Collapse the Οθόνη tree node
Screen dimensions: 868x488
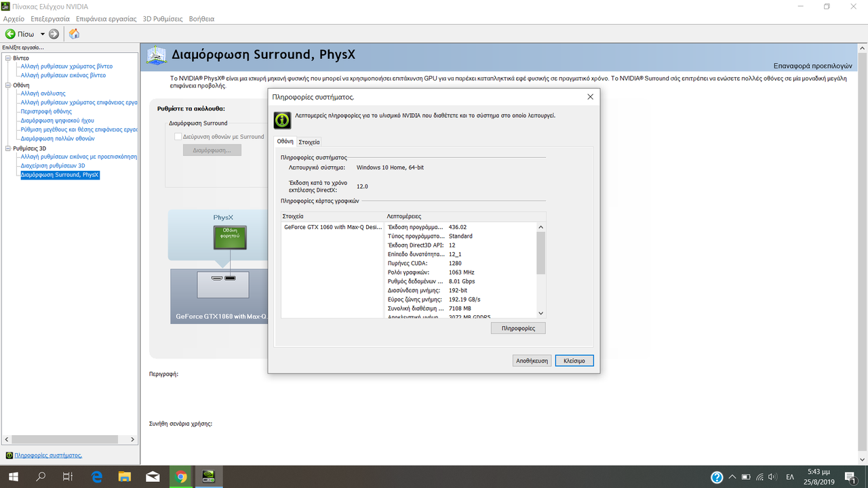click(8, 85)
